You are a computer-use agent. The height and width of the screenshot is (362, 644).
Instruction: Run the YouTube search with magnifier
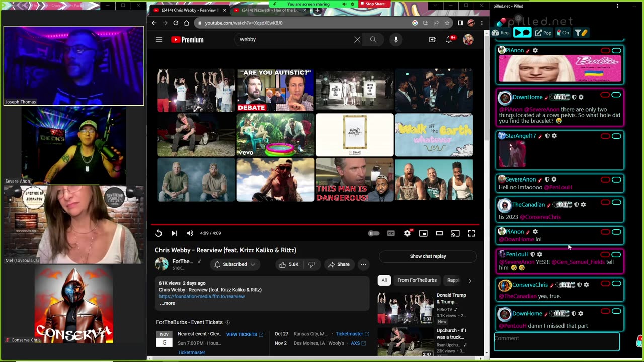click(x=373, y=40)
